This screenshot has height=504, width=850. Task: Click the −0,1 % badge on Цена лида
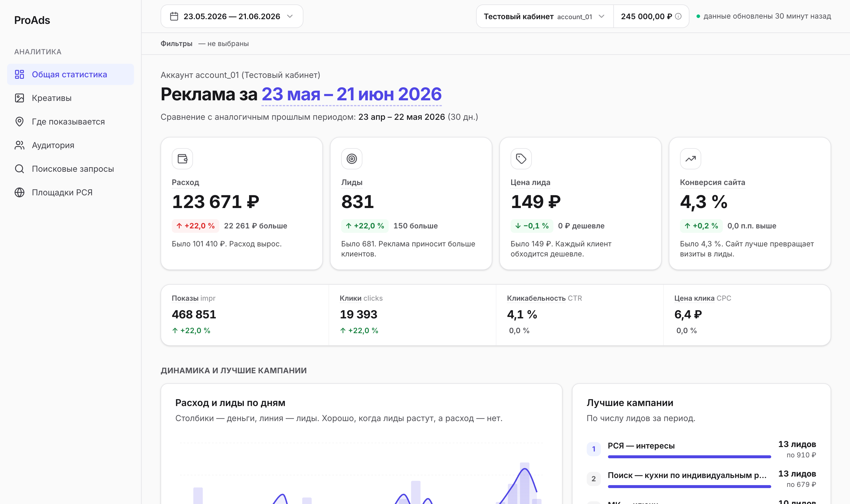pos(532,226)
